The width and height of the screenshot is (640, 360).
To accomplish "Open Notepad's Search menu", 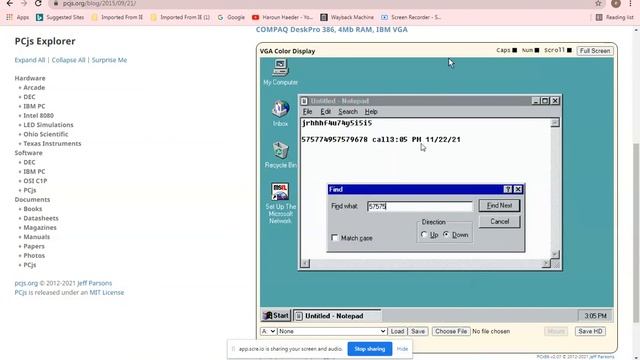I will tap(348, 111).
